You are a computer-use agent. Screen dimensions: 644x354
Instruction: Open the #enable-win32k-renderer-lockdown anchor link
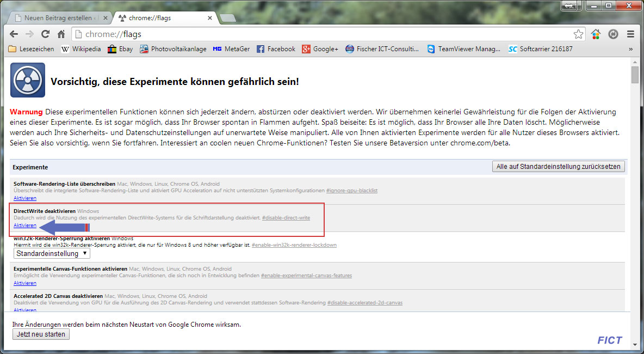click(294, 245)
